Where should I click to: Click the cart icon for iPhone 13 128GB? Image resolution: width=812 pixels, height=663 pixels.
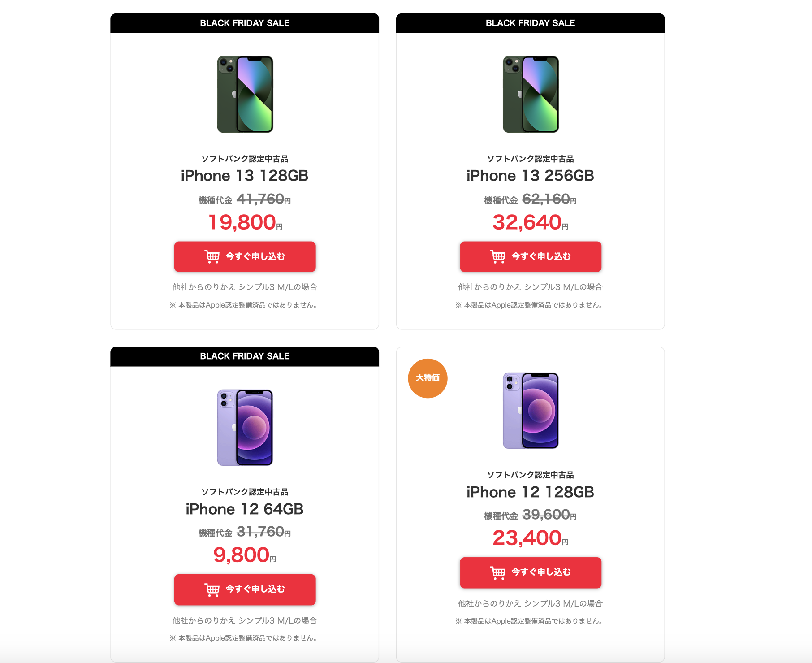click(212, 256)
